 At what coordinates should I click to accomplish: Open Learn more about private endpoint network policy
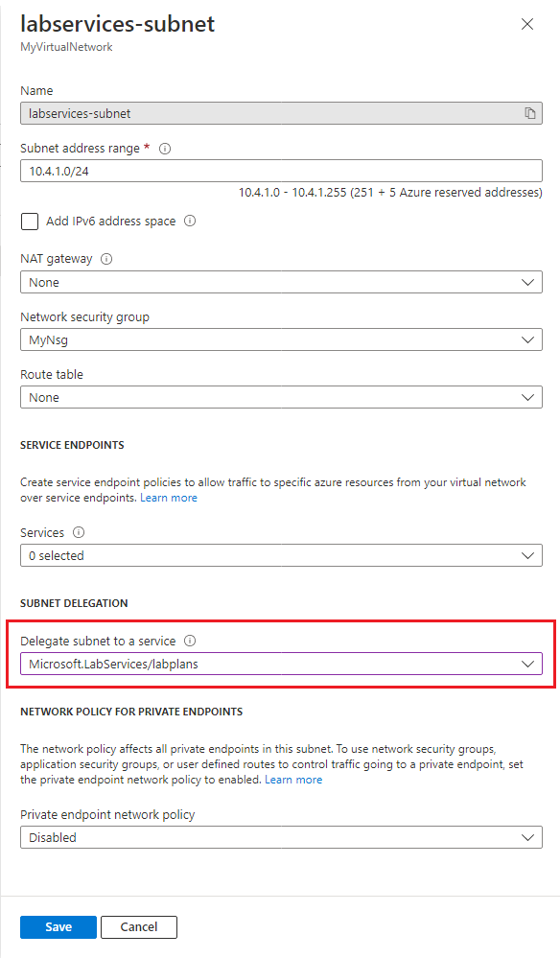point(293,779)
